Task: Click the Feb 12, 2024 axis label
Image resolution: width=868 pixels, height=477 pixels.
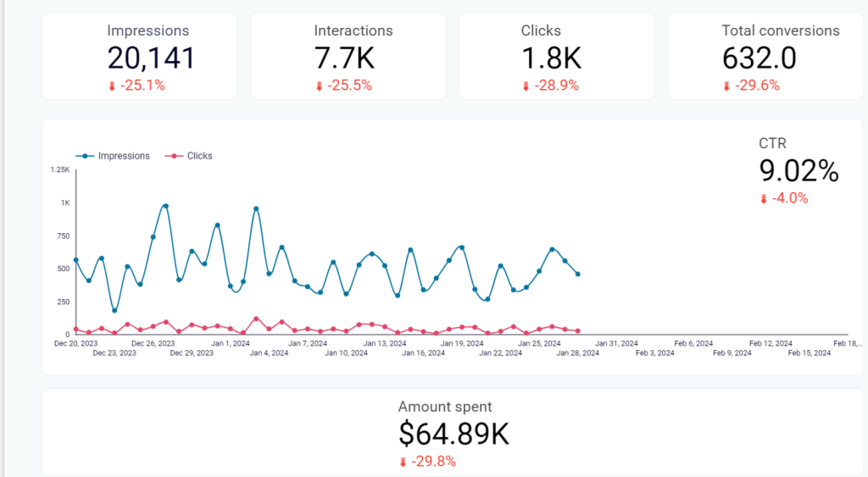Action: click(771, 344)
